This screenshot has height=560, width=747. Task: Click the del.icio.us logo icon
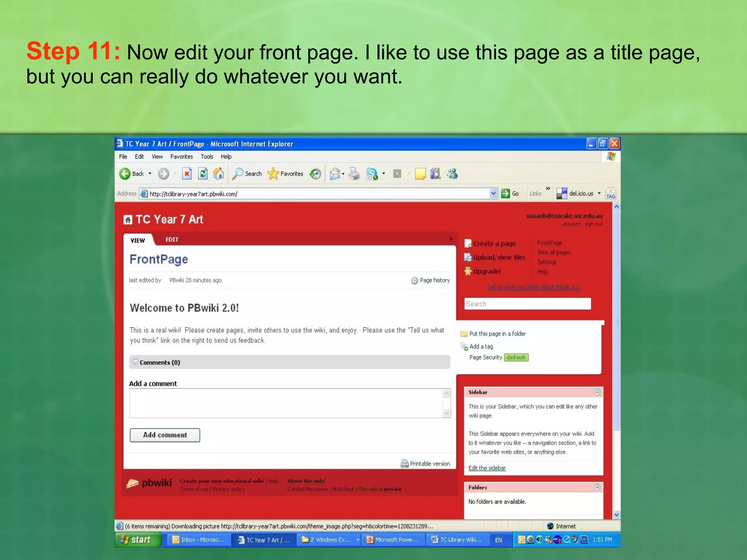coord(562,194)
